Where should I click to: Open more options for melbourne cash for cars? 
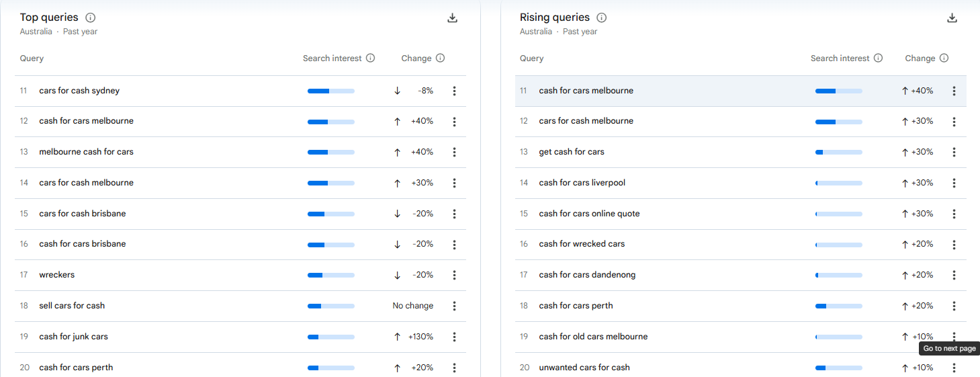click(455, 152)
